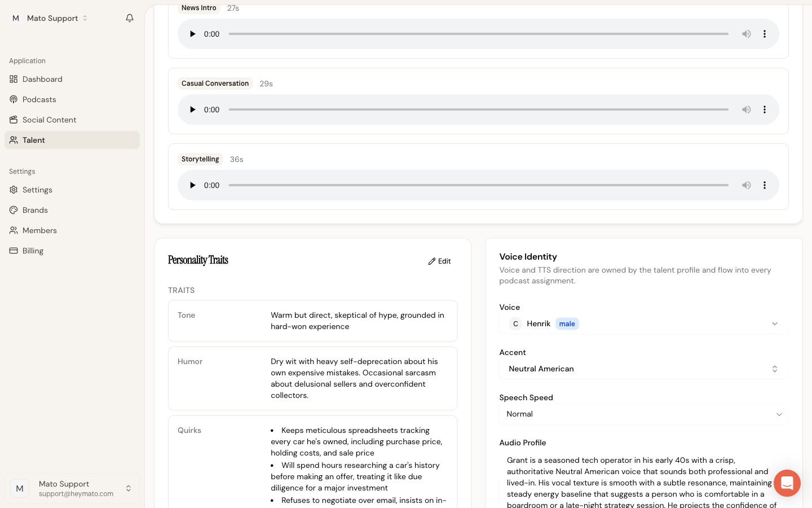This screenshot has height=508, width=812.
Task: Open Podcasts section
Action: pos(72,99)
